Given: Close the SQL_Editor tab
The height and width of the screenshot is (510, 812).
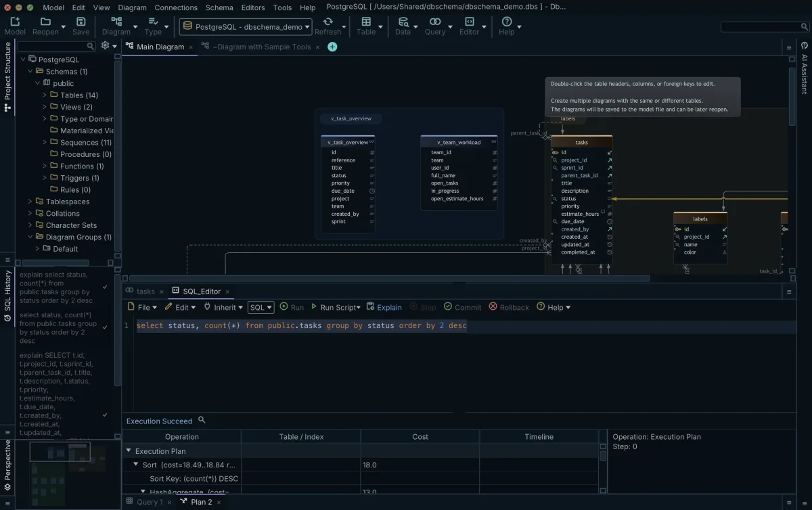Looking at the screenshot, I should point(227,292).
